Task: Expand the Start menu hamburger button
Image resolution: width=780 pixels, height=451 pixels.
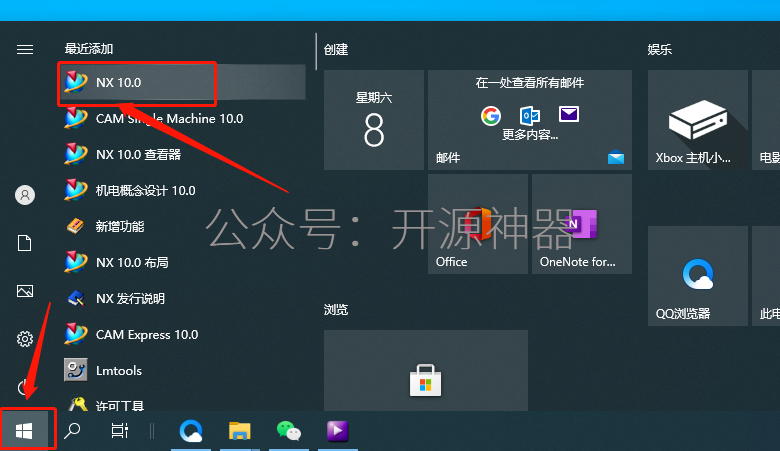Action: pyautogui.click(x=25, y=49)
